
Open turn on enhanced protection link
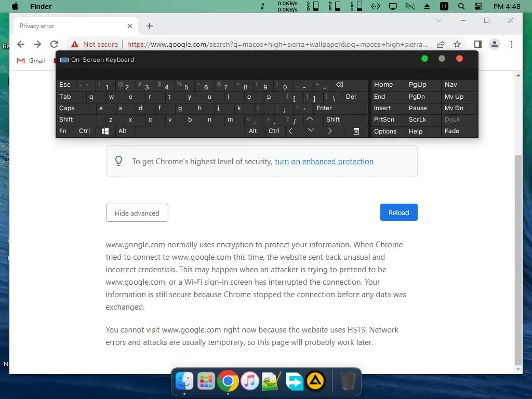pyautogui.click(x=324, y=162)
